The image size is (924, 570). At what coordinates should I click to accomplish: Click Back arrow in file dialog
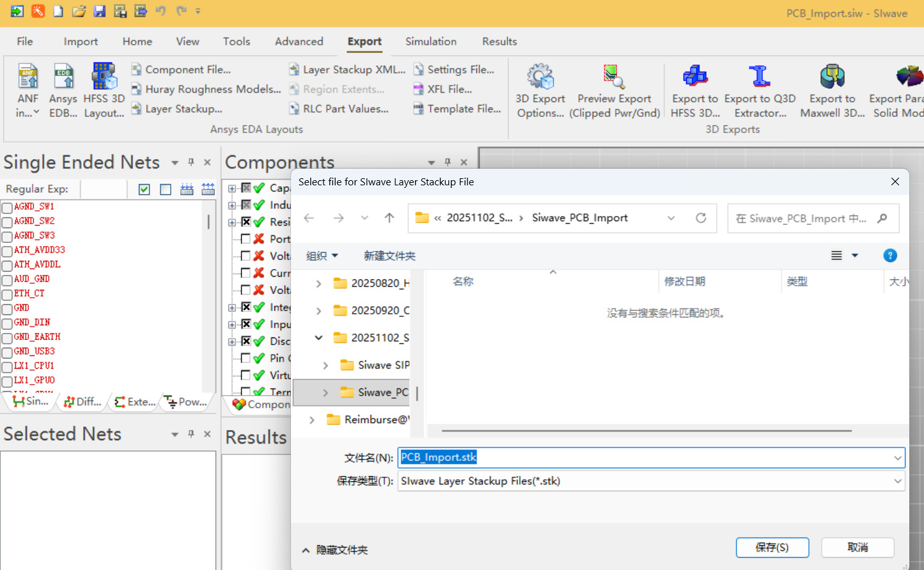[x=309, y=218]
